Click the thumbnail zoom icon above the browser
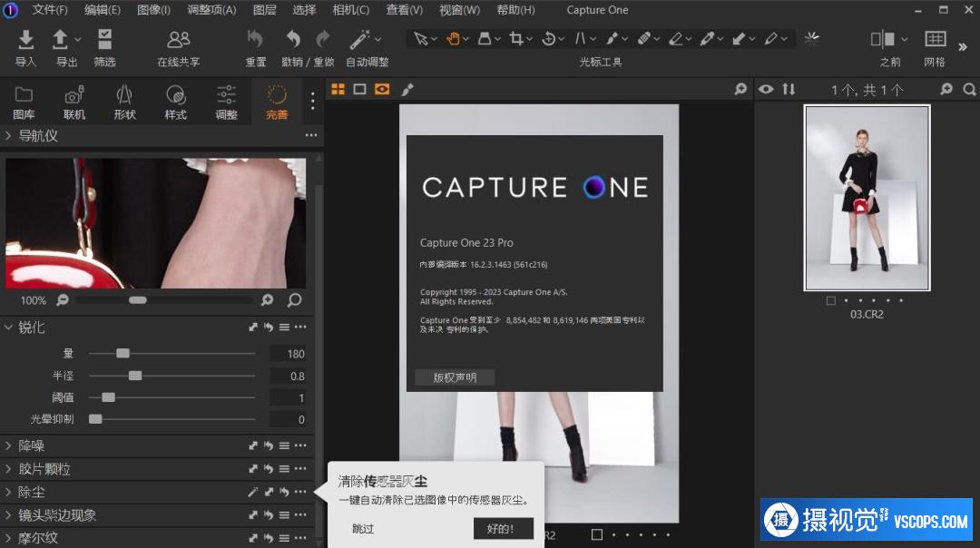Viewport: 980px width, 548px height. 946,89
